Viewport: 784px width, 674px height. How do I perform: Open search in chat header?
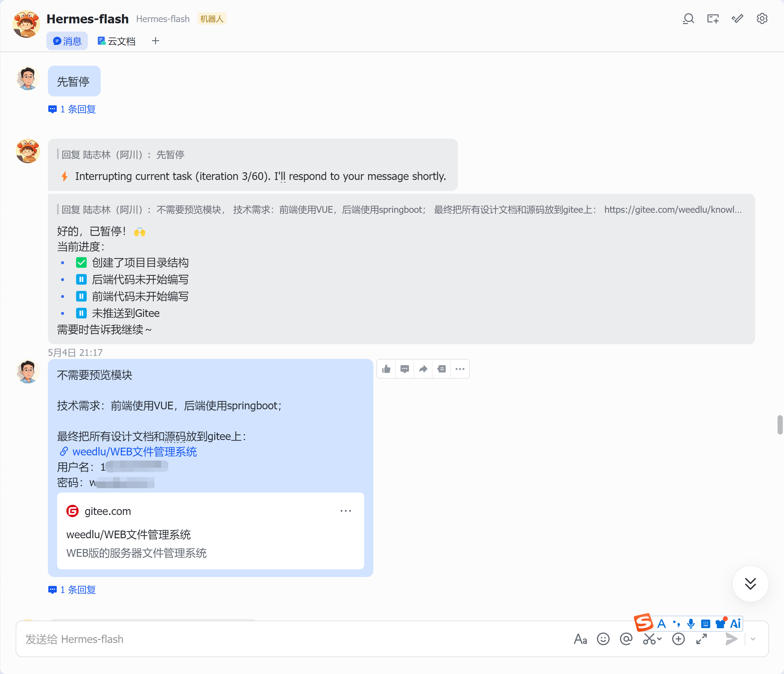[688, 18]
